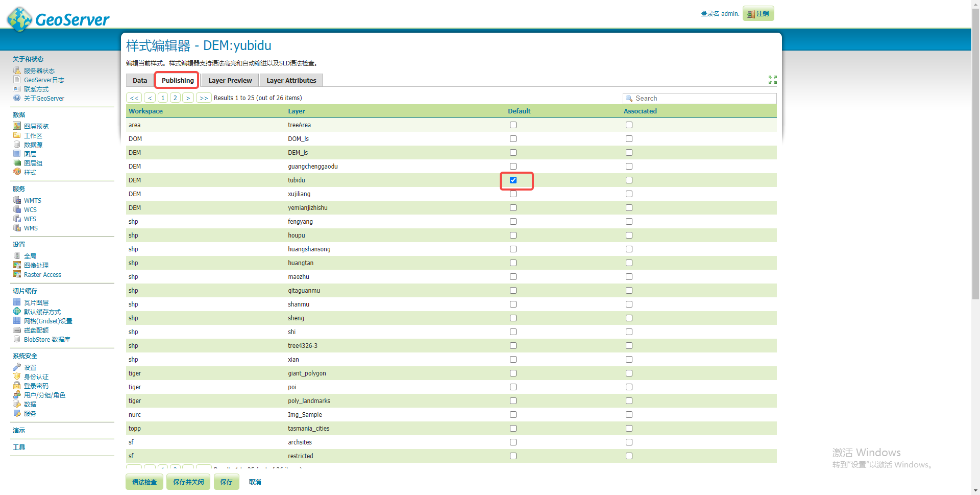Check Associated checkbox for DOM_ls layer
Viewport: 980px width, 495px height.
[629, 139]
